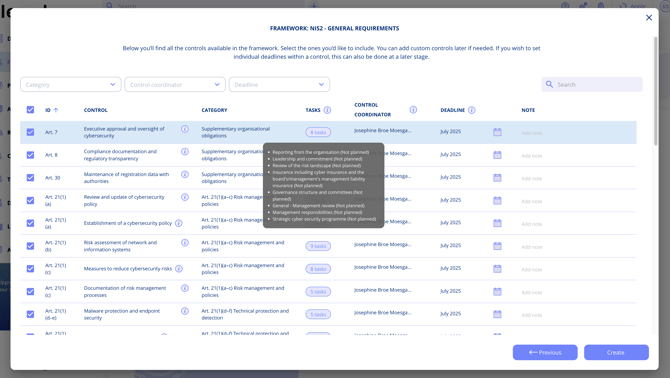The width and height of the screenshot is (670, 378).
Task: Uncheck the Art. 30 checkbox
Action: point(30,177)
